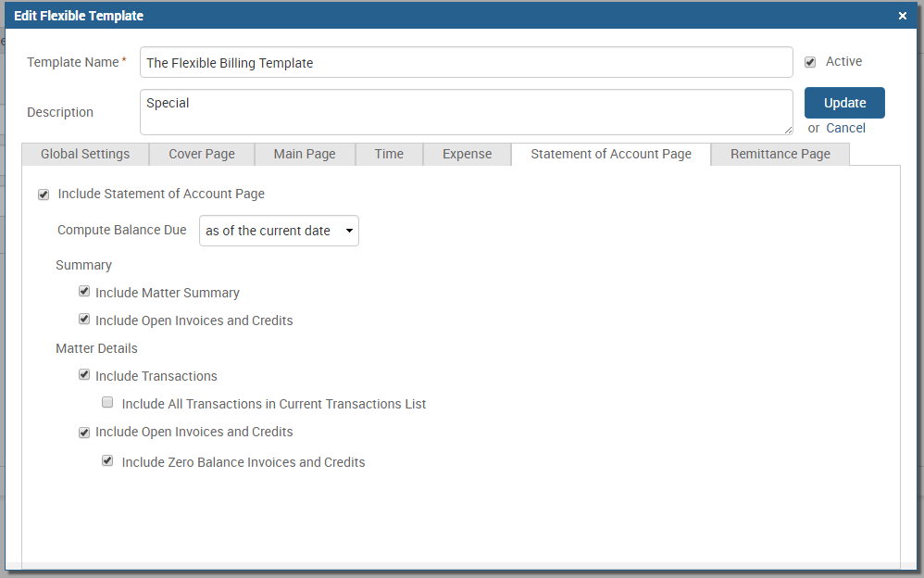Go to the Time tab
This screenshot has height=578, width=924.
389,155
